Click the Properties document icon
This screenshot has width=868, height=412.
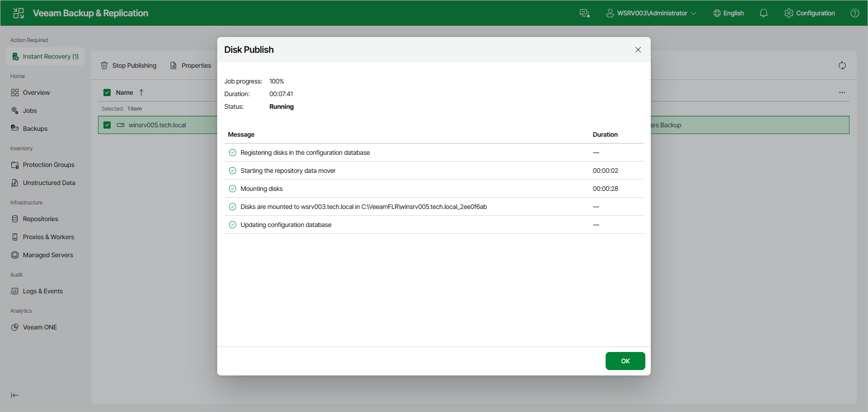coord(173,65)
